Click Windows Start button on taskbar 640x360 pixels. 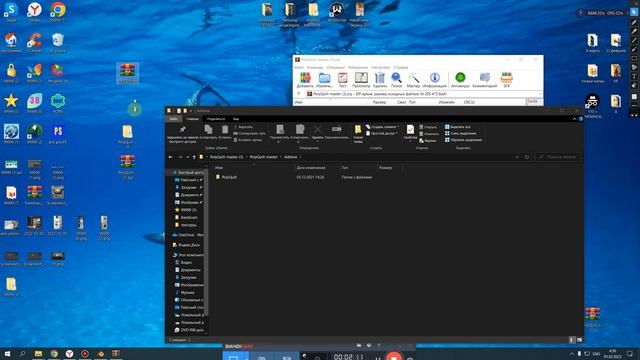pos(7,353)
